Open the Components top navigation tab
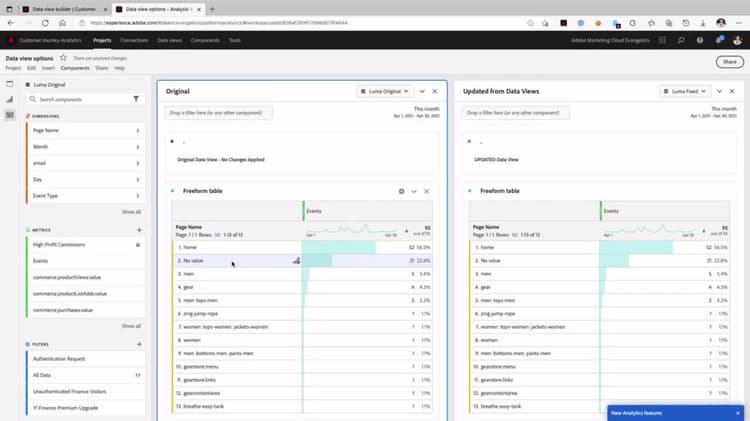750x421 pixels. 205,40
